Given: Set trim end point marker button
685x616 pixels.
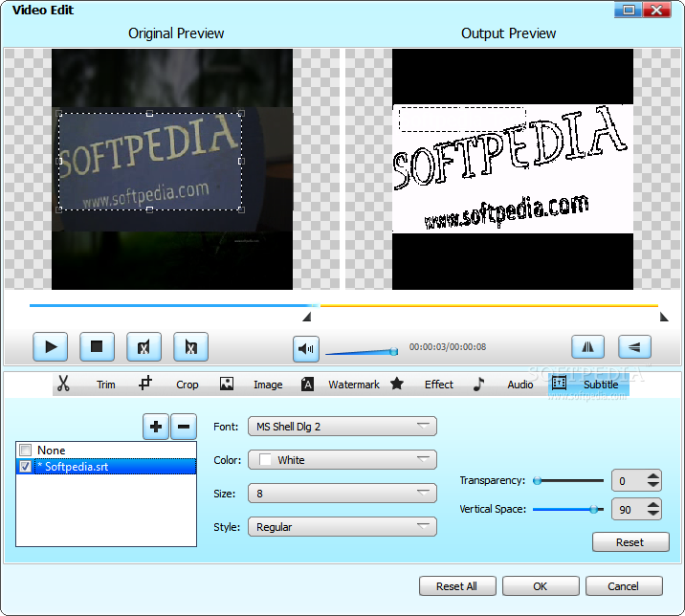Looking at the screenshot, I should click(190, 347).
